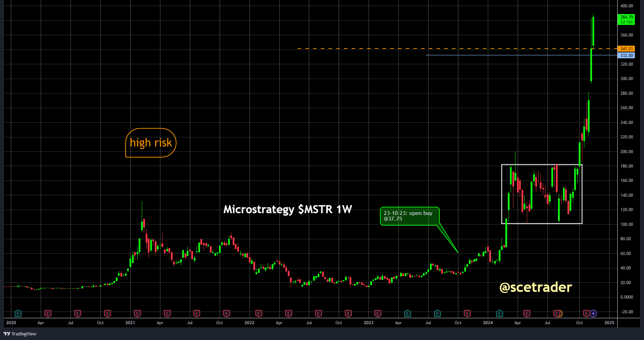Select the @scetrader text annotation
The width and height of the screenshot is (644, 340).
click(x=536, y=287)
